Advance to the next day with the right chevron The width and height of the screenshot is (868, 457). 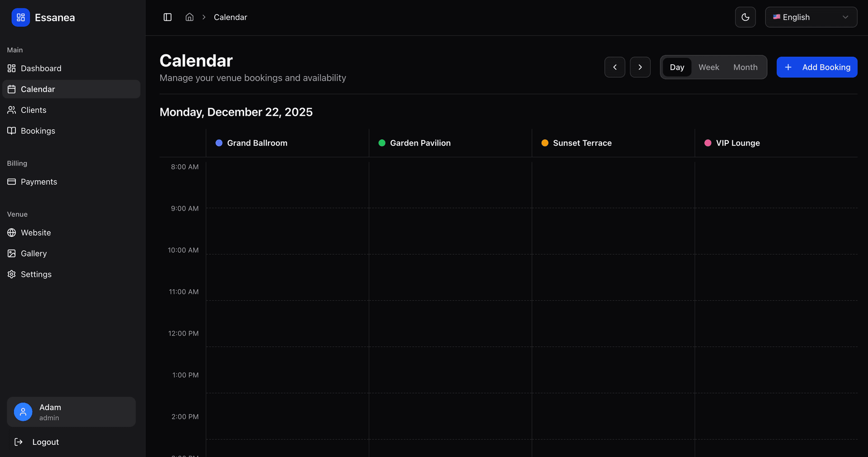pos(640,67)
